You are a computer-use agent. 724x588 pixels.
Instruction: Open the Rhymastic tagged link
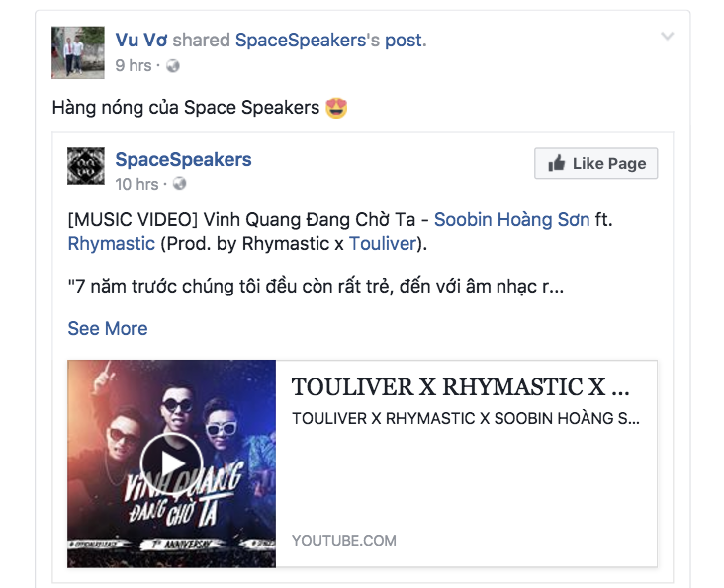pyautogui.click(x=112, y=244)
